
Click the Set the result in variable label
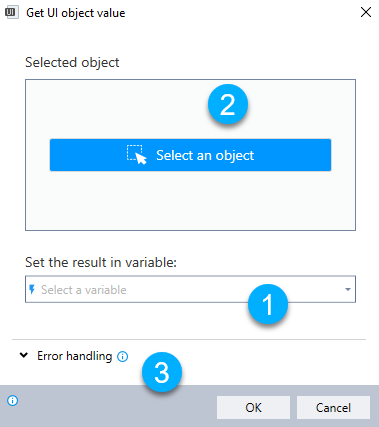[101, 262]
